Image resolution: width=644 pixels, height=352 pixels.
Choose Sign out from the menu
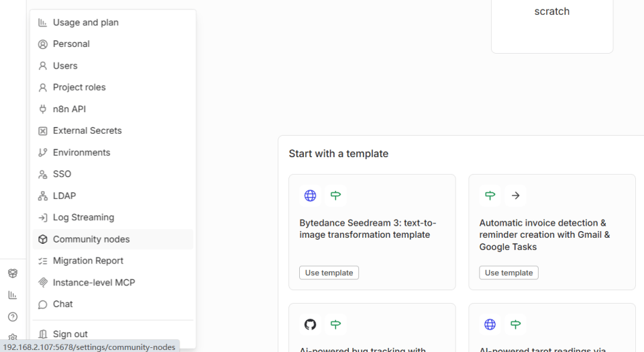(70, 334)
